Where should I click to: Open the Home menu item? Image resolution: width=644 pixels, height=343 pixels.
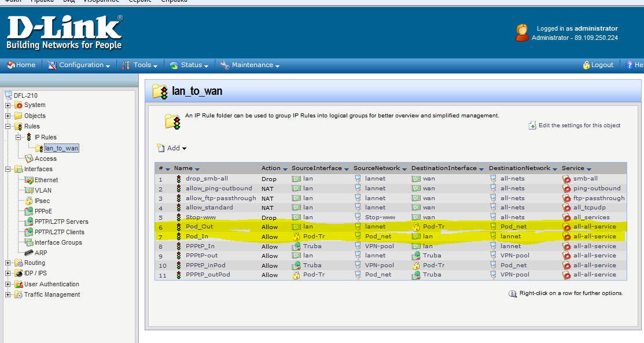click(x=21, y=65)
